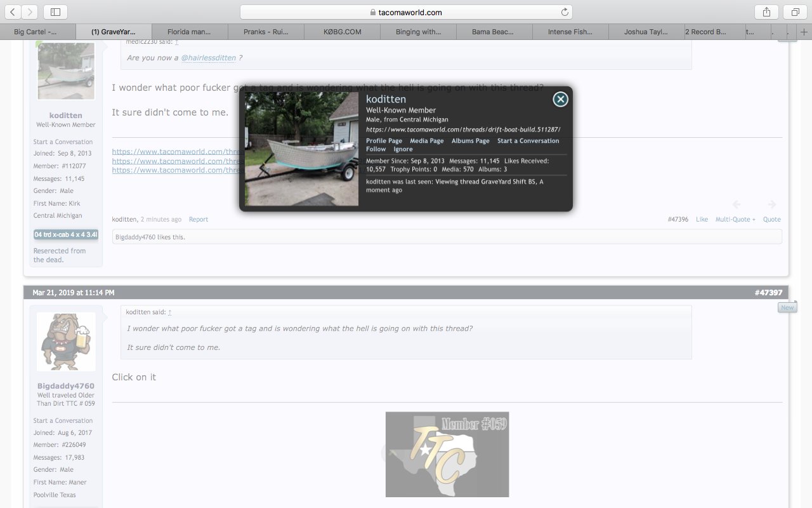This screenshot has height=508, width=812.
Task: Click Start a Conversation in member card
Action: pos(528,141)
